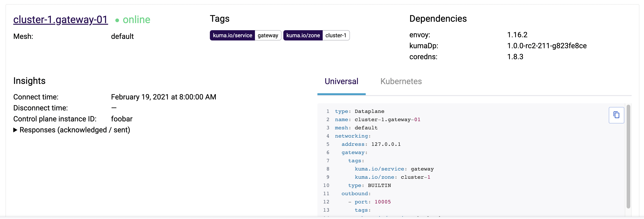Click the Insights section heading
Viewport: 644px width, 219px height.
tap(29, 80)
